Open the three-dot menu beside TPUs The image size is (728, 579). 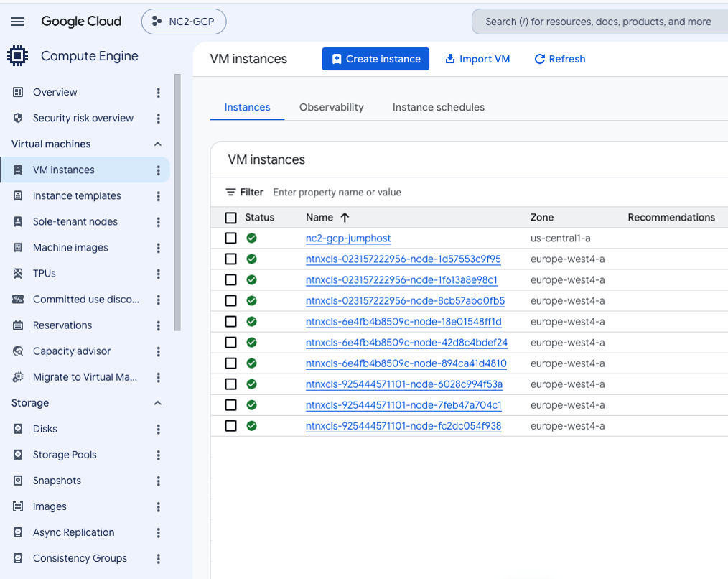[x=159, y=274]
